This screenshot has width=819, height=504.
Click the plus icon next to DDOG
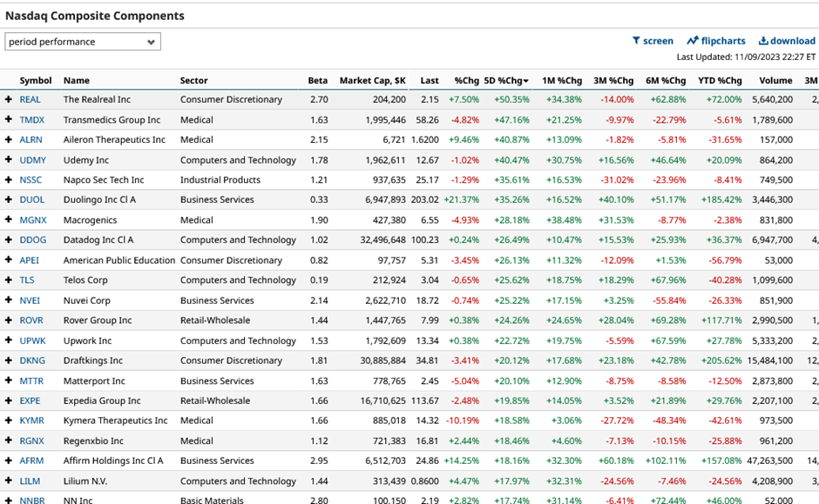point(9,240)
